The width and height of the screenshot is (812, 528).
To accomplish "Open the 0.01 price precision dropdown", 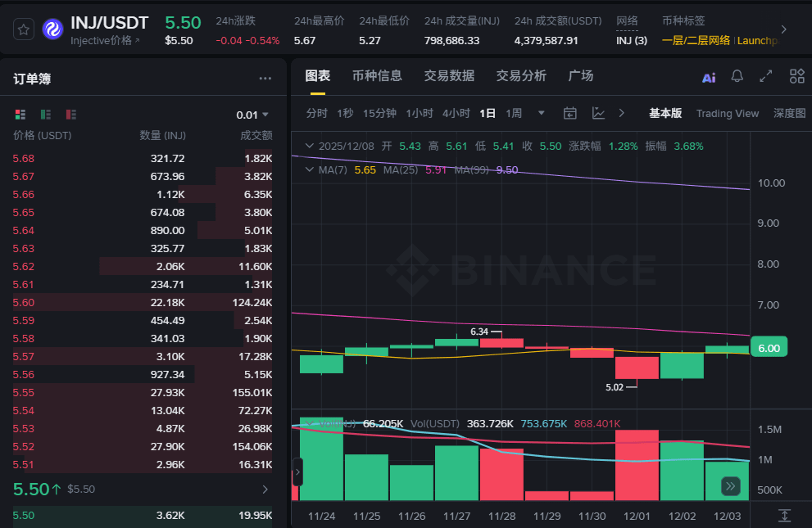I will 252,115.
